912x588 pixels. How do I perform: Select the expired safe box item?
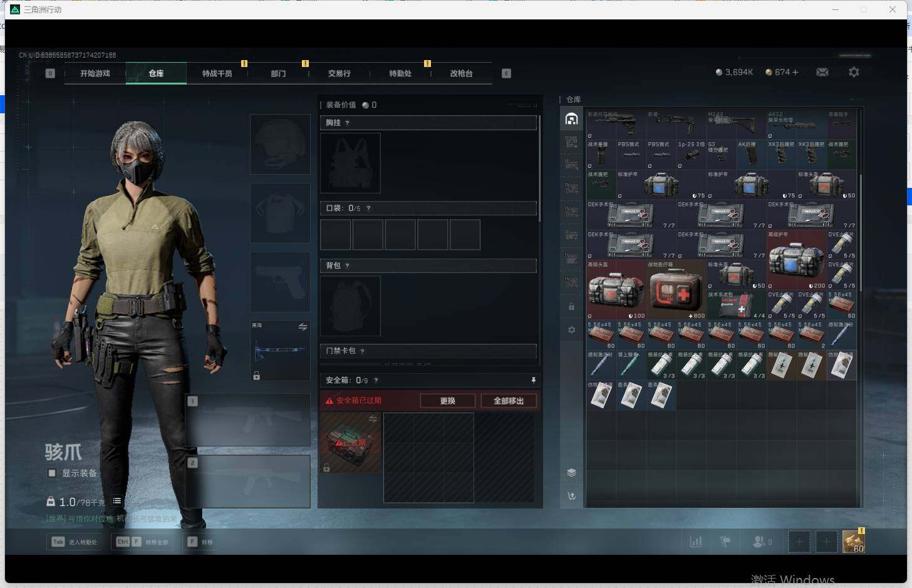tap(351, 443)
